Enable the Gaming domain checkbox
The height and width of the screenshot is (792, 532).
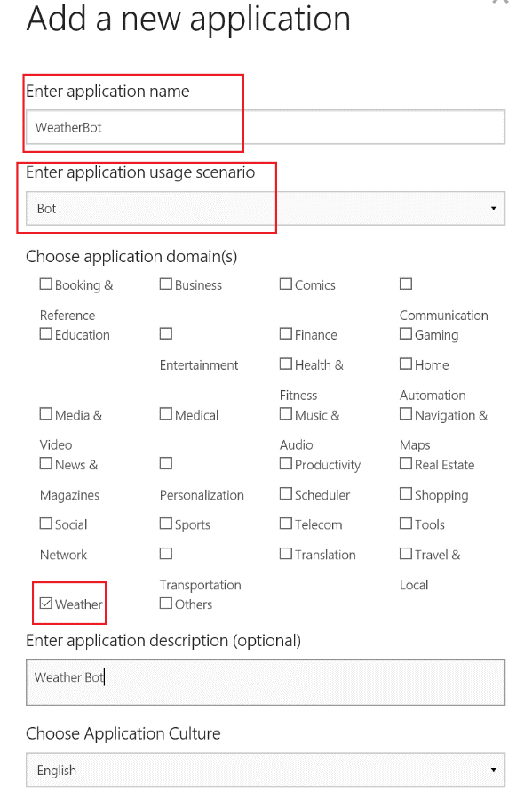(x=406, y=333)
